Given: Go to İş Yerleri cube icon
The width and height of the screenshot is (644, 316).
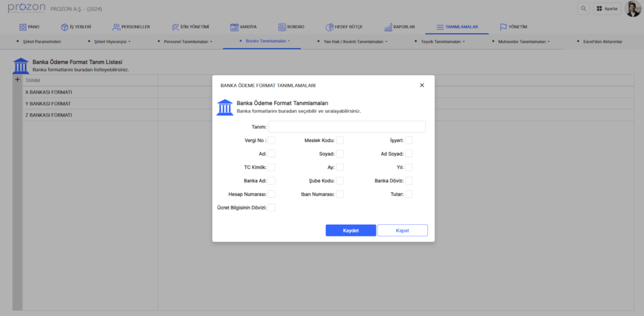Looking at the screenshot, I should pyautogui.click(x=64, y=27).
